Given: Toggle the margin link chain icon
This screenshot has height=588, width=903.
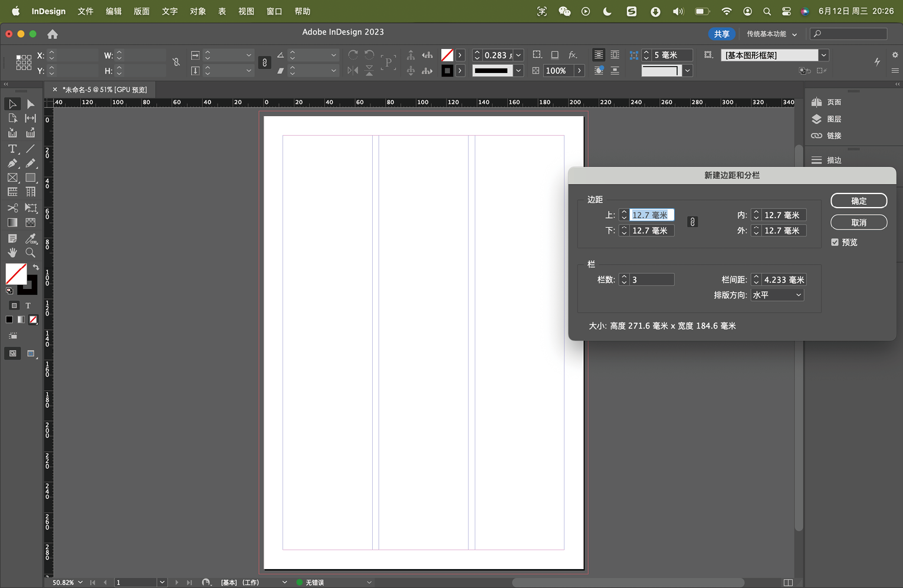Looking at the screenshot, I should (692, 222).
